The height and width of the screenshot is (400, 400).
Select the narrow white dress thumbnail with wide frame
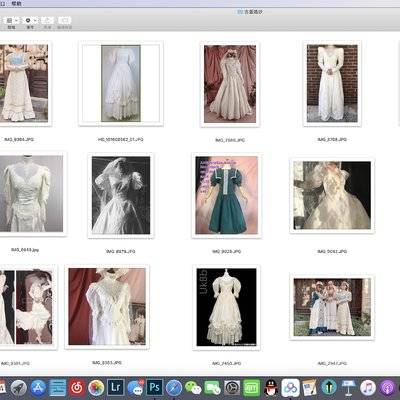click(x=121, y=83)
